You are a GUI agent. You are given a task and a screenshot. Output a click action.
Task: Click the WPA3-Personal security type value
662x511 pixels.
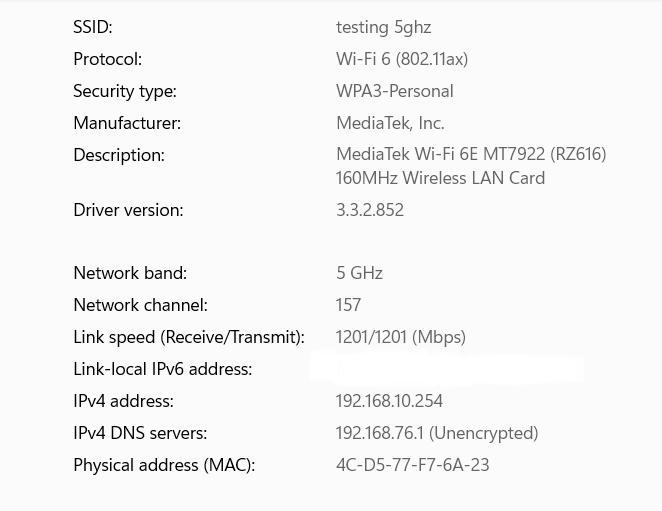point(395,91)
